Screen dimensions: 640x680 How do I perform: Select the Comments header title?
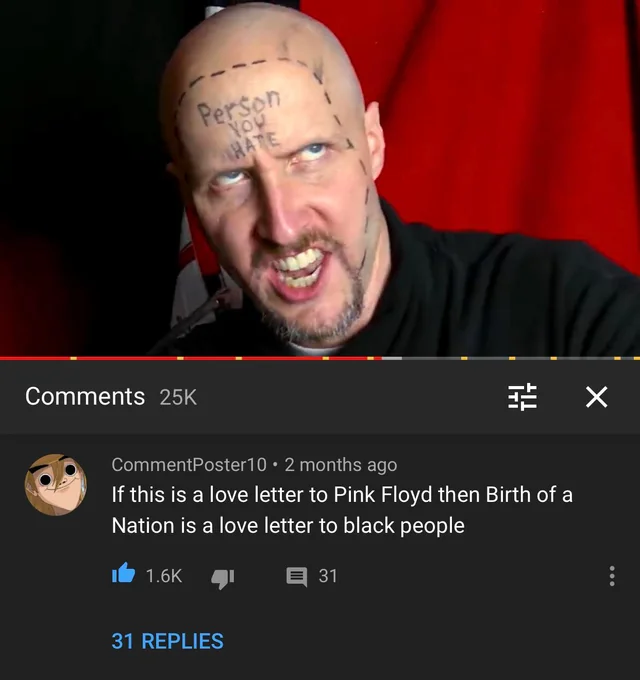click(x=85, y=396)
